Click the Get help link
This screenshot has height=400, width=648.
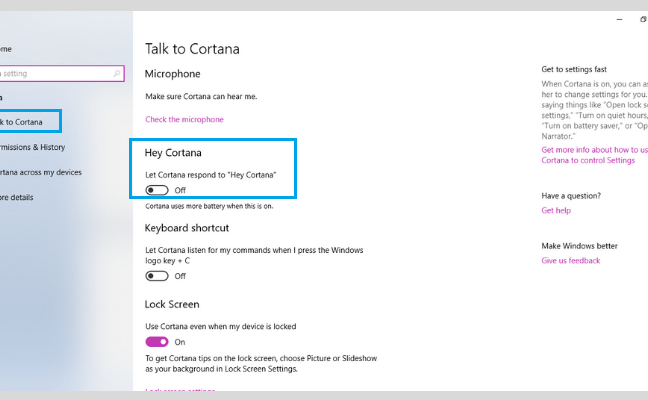[556, 210]
